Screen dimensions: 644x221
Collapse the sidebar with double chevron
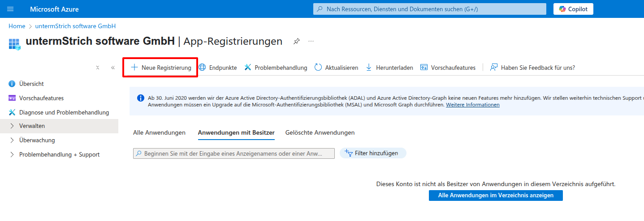pyautogui.click(x=112, y=68)
